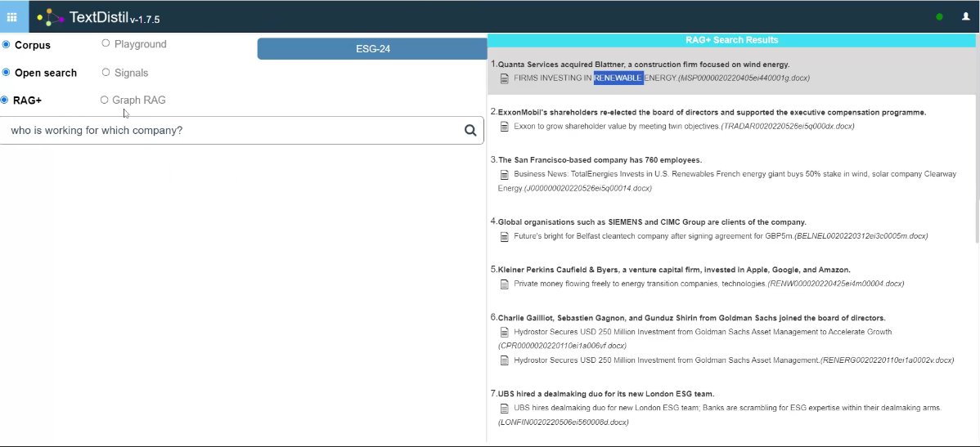Screen dimensions: 980x447
Task: Click file name MSP0000020220405ei440001g.docx
Action: point(744,78)
